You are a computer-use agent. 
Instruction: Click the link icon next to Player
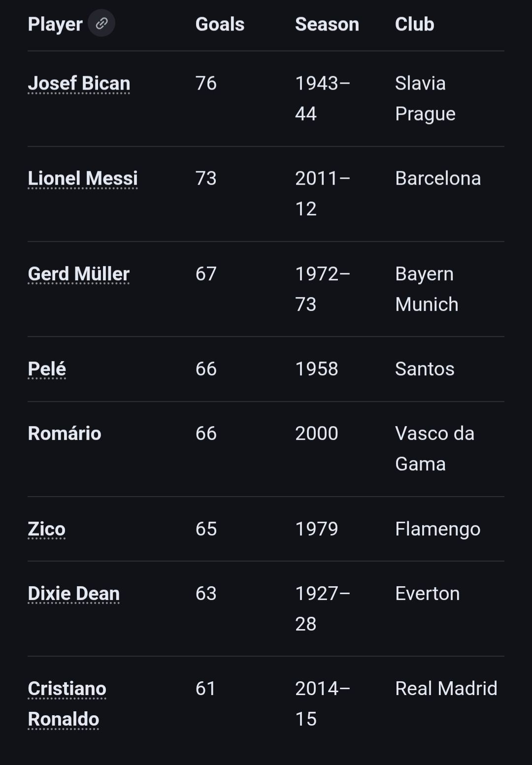pyautogui.click(x=101, y=23)
